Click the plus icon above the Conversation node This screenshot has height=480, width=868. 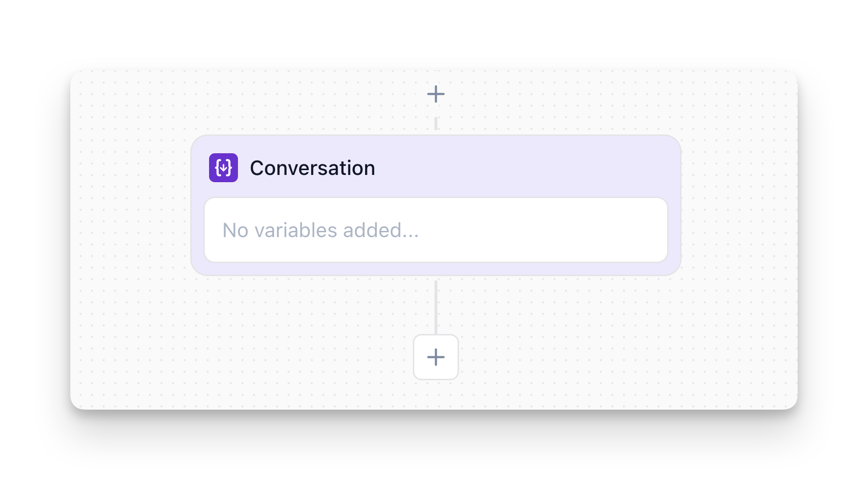point(435,94)
